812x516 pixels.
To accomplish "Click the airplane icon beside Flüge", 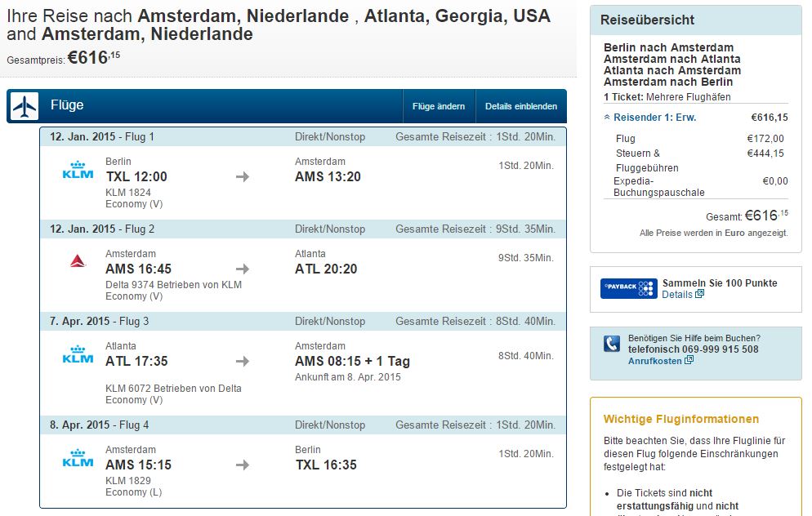I will point(25,107).
